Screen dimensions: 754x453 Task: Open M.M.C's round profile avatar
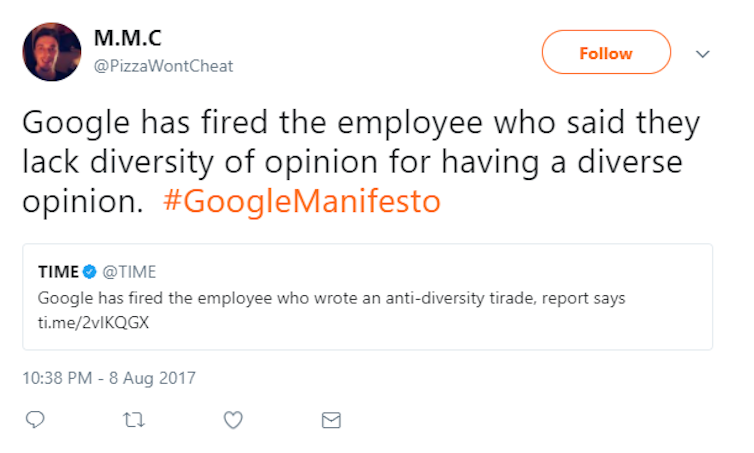click(x=52, y=51)
